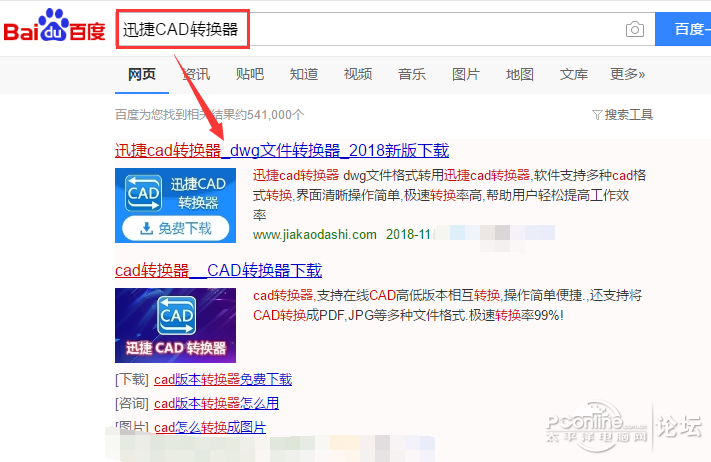Screen dimensions: 711x462
Task: Switch to the 视频 tab
Action: [358, 74]
